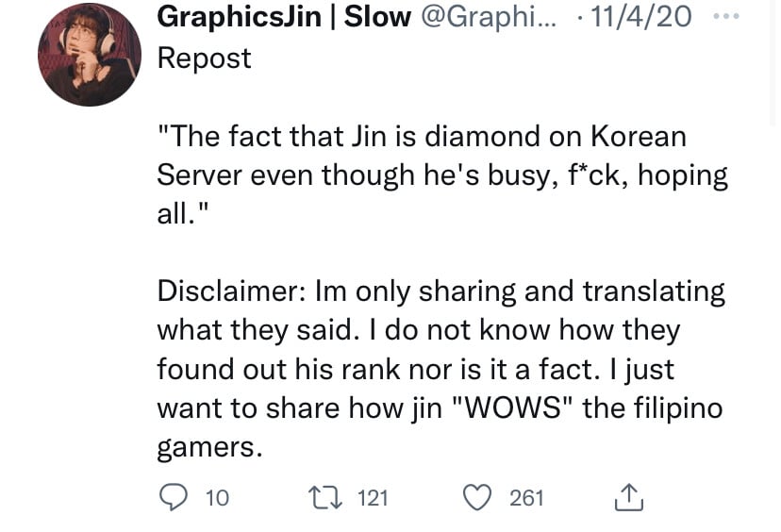The image size is (781, 532).
Task: Like the tweet with the heart icon
Action: tap(477, 498)
